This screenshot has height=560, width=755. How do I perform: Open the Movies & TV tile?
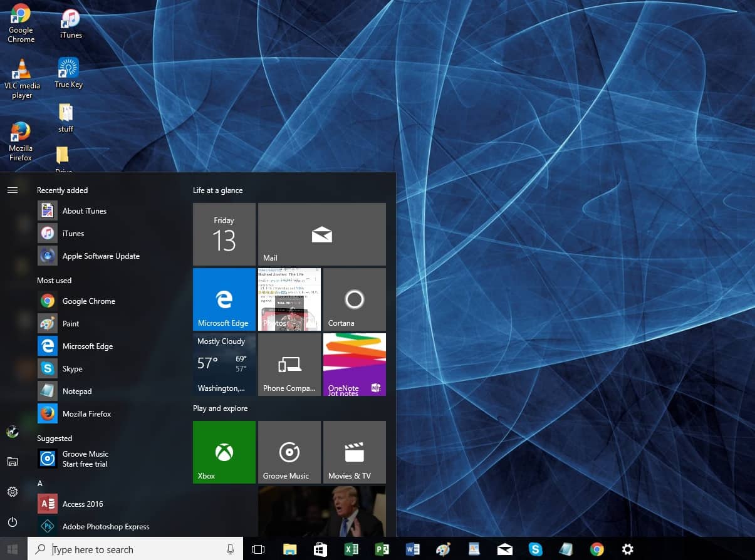pos(355,452)
